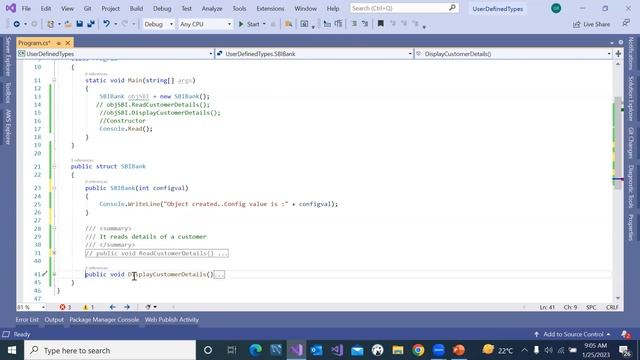This screenshot has width=640, height=360.
Task: Close the Program.cs tab
Action: 68,43
